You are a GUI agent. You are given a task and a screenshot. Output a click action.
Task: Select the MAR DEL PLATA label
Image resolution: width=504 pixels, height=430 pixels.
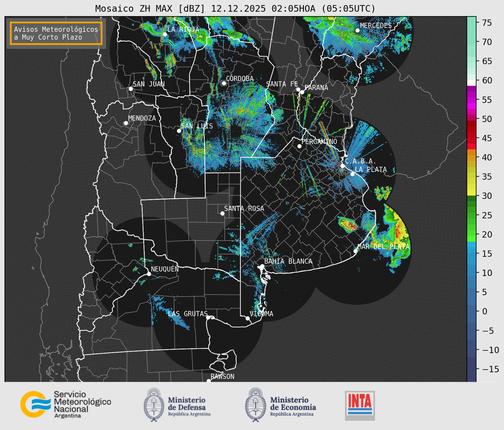(384, 246)
